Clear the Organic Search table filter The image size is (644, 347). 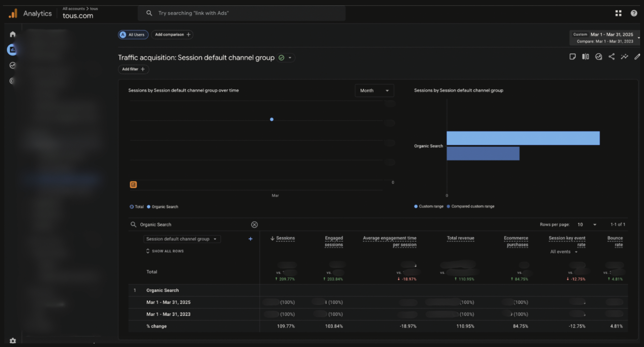pyautogui.click(x=254, y=225)
